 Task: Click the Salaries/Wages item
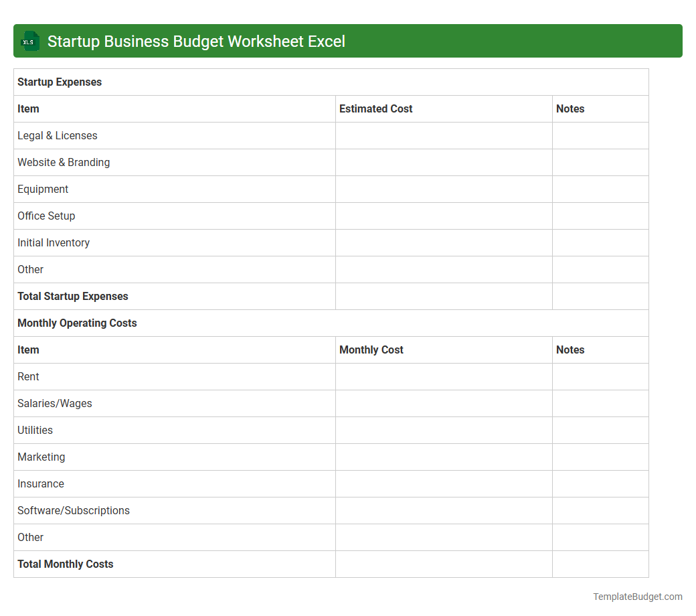[x=54, y=403]
